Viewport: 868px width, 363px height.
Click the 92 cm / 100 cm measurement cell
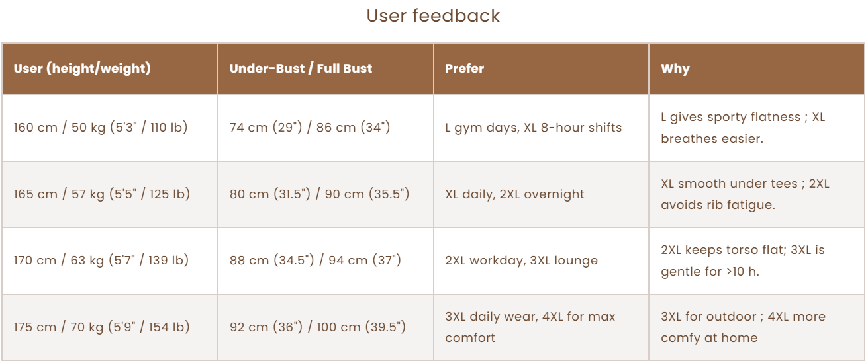317,327
